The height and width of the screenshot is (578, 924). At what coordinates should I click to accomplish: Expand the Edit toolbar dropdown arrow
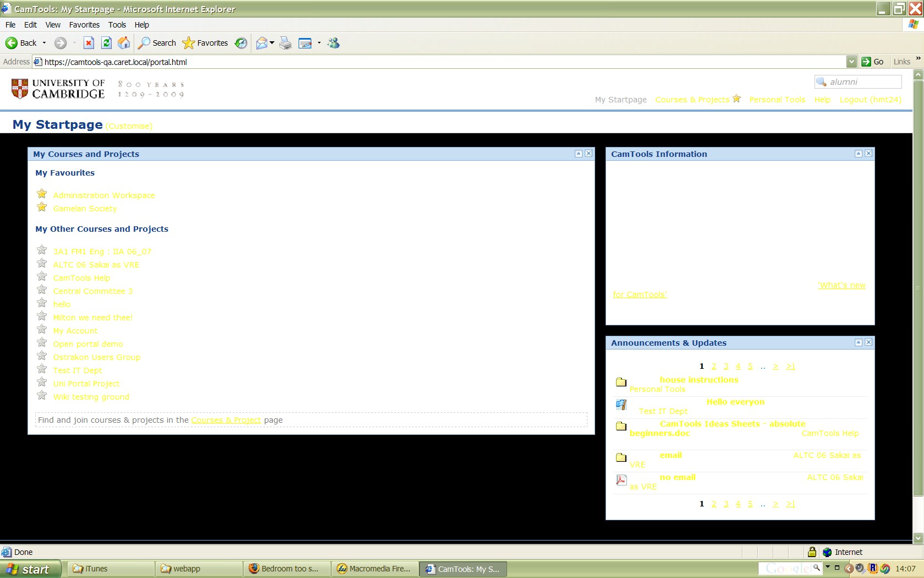[319, 43]
